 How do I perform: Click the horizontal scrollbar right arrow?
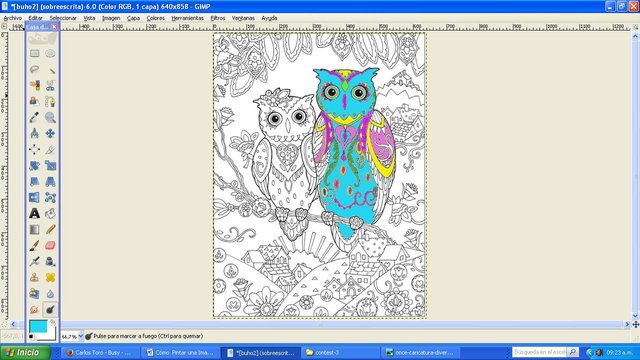point(627,324)
